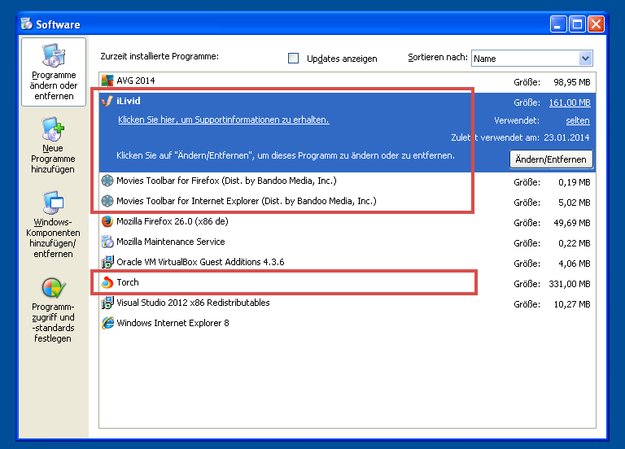Click Movies Toolbar for Internet Explorer icon
Image resolution: width=625 pixels, height=449 pixels.
(x=107, y=201)
